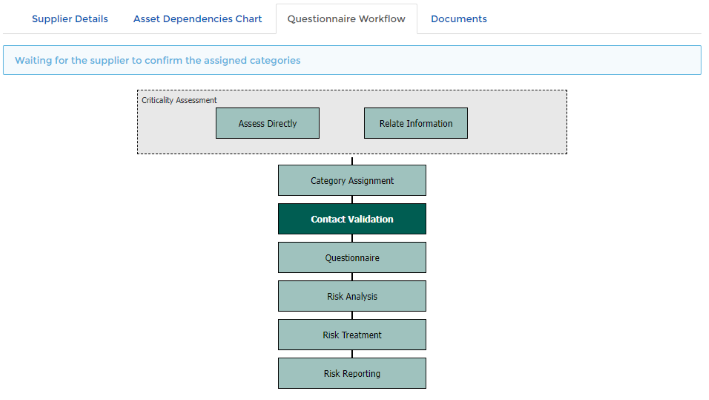Choose the Relate Information box

[x=416, y=123]
